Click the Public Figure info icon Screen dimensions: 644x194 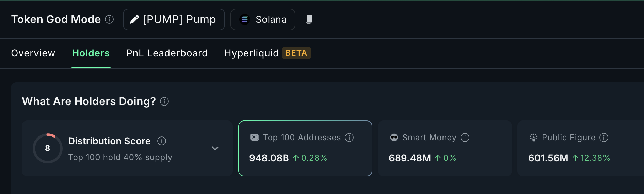[604, 138]
